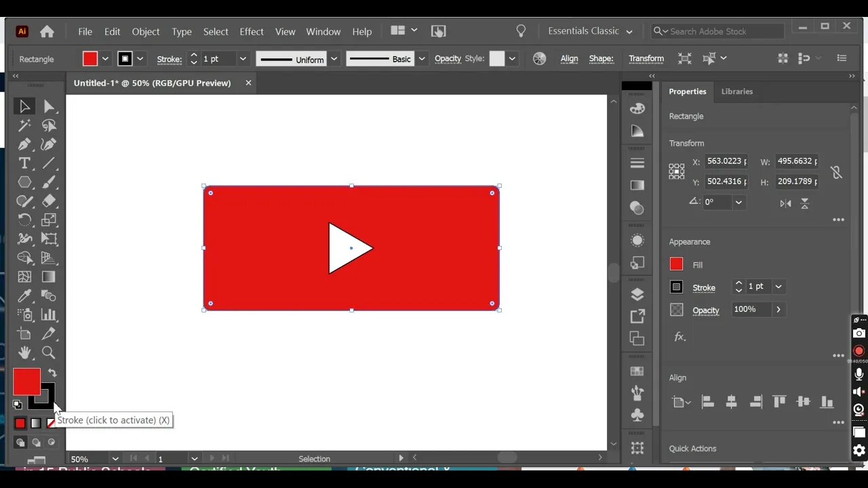868x488 pixels.
Task: Select the Perspective Grid tool
Action: pos(49,258)
